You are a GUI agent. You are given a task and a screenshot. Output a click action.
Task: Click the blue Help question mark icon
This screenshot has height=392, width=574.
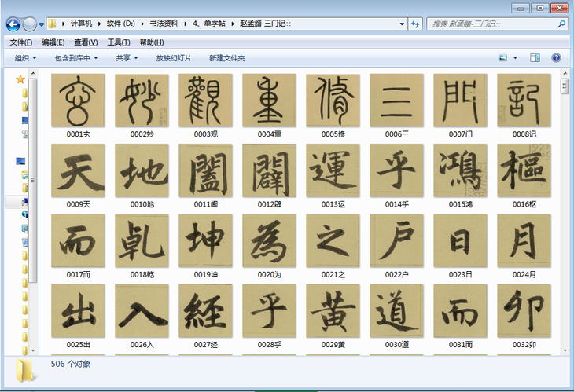click(556, 58)
